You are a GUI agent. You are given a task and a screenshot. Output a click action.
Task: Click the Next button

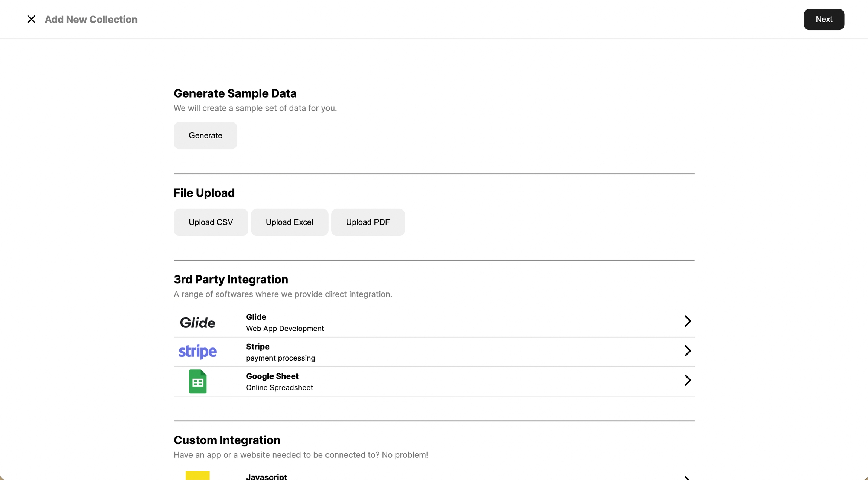pos(824,19)
